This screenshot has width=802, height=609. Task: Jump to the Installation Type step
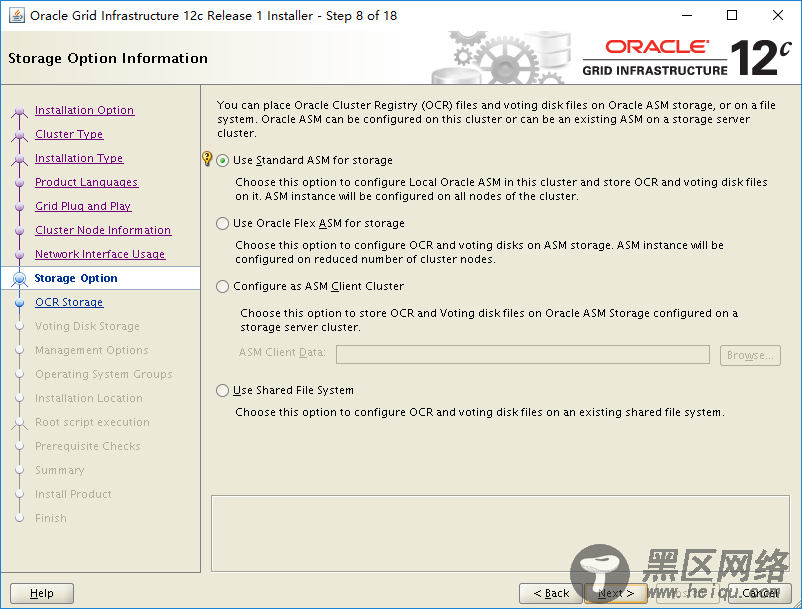click(x=79, y=158)
